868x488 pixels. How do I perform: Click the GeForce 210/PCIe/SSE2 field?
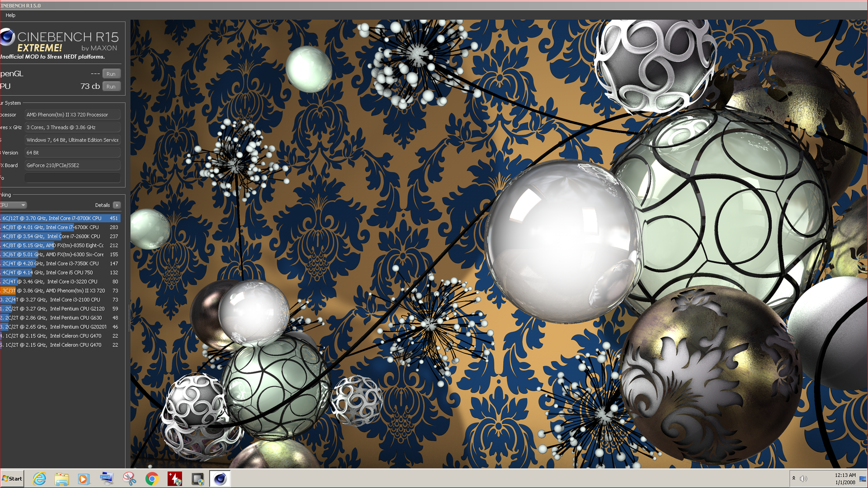[72, 165]
